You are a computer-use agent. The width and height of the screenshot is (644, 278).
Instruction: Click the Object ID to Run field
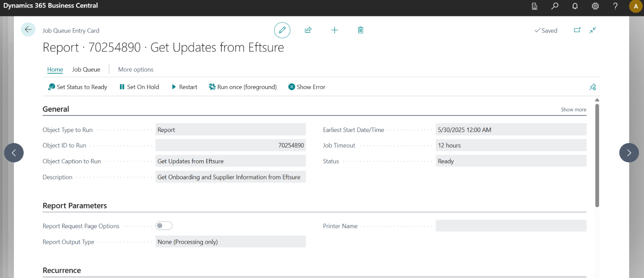click(x=231, y=145)
